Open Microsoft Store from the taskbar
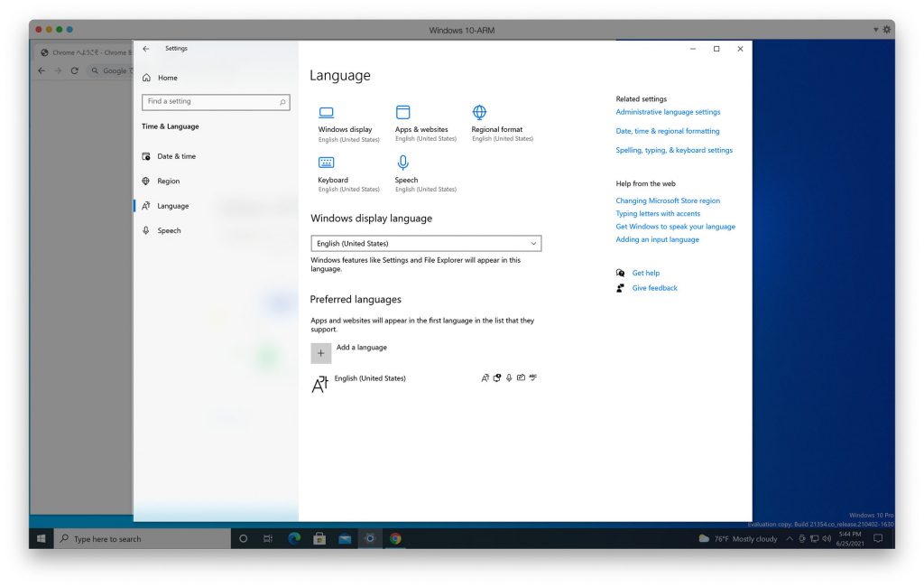Viewport: 924px width, 587px height. click(319, 538)
